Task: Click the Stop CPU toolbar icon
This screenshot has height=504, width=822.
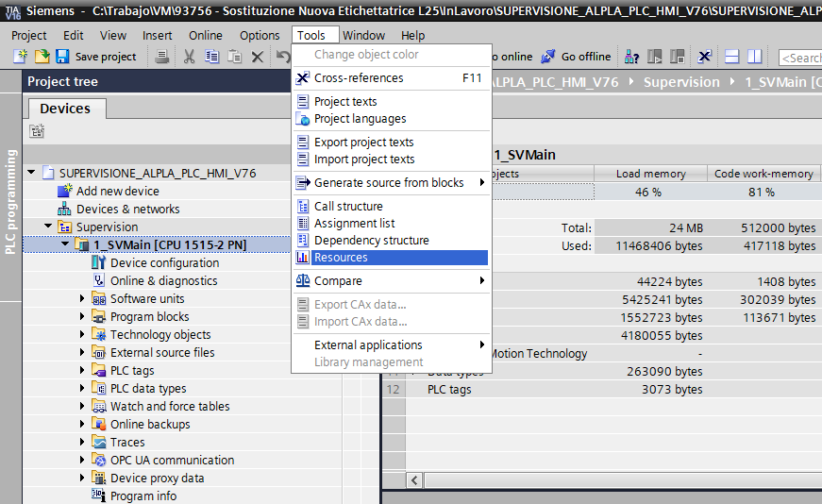Action: pos(677,56)
